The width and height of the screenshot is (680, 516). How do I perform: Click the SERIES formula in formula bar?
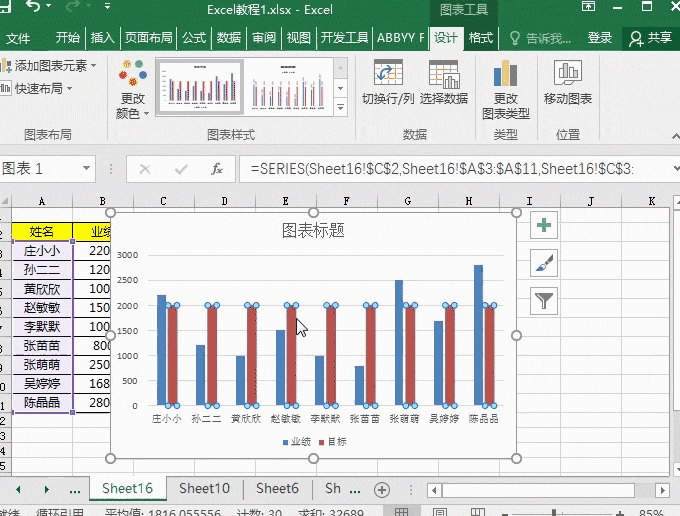(x=442, y=168)
